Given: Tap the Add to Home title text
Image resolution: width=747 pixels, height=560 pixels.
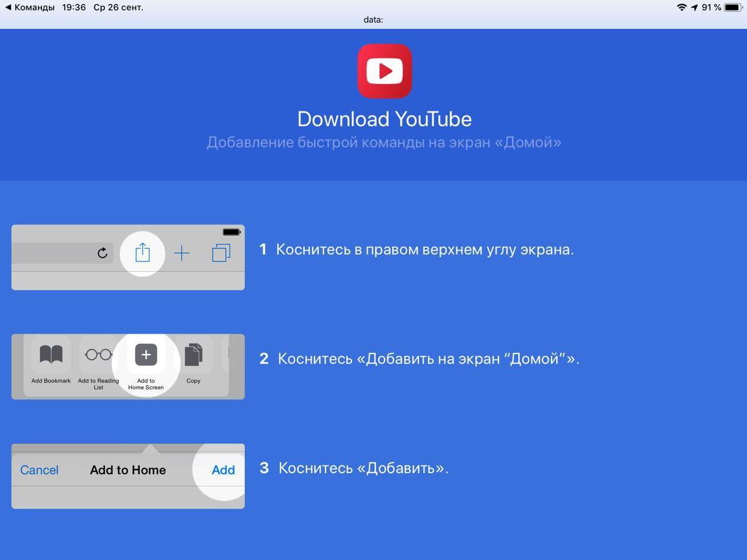Looking at the screenshot, I should point(128,470).
